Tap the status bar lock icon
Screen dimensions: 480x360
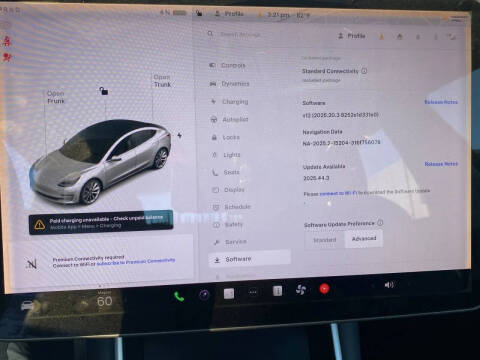[199, 13]
